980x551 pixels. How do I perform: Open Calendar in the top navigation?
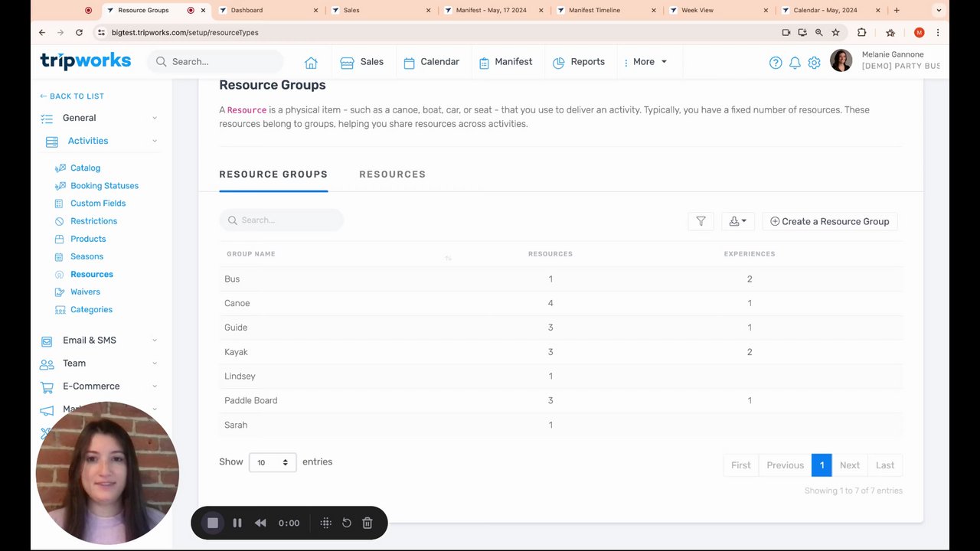[432, 62]
